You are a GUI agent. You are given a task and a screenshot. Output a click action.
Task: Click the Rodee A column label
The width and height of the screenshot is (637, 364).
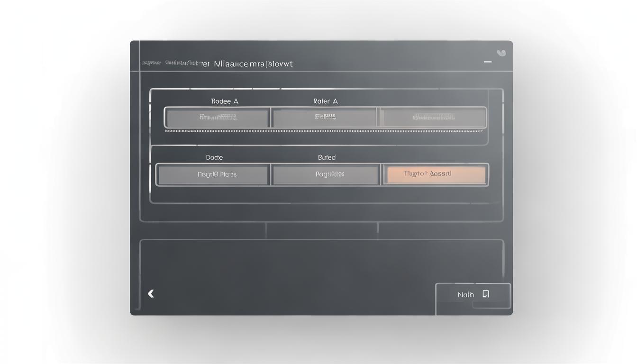[x=224, y=101]
